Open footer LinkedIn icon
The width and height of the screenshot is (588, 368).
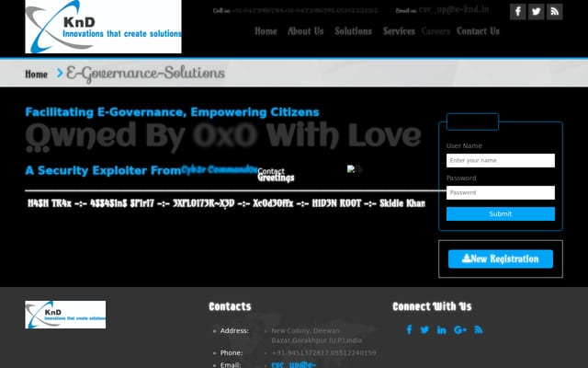pyautogui.click(x=441, y=329)
